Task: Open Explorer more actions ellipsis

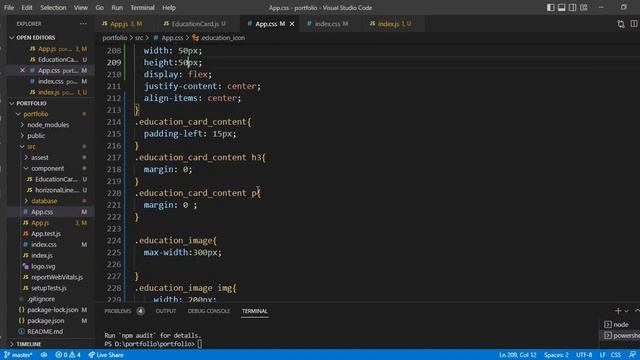Action: [x=83, y=24]
